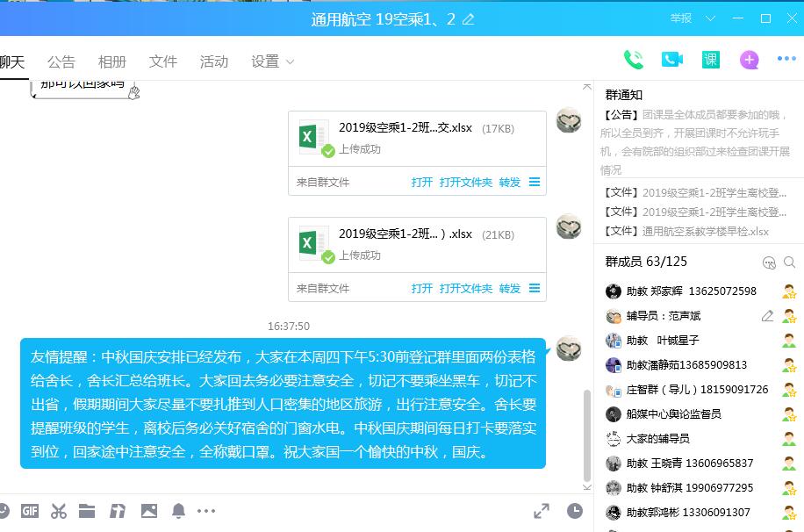Start a group video call

[x=672, y=60]
